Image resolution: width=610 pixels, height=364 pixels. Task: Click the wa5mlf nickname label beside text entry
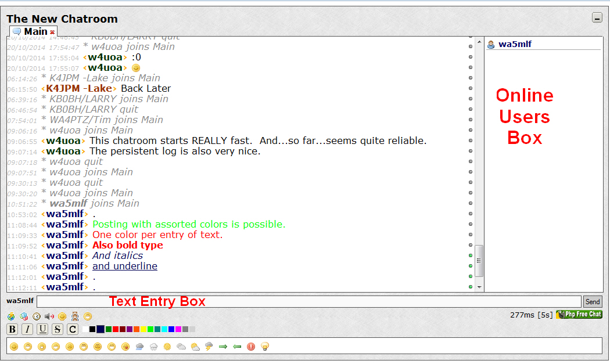click(20, 301)
